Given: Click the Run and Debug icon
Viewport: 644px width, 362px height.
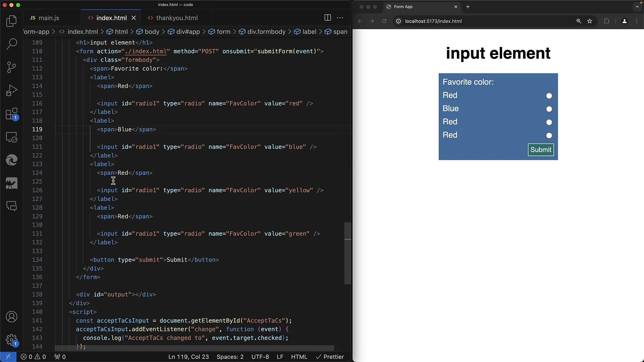Looking at the screenshot, I should [12, 90].
